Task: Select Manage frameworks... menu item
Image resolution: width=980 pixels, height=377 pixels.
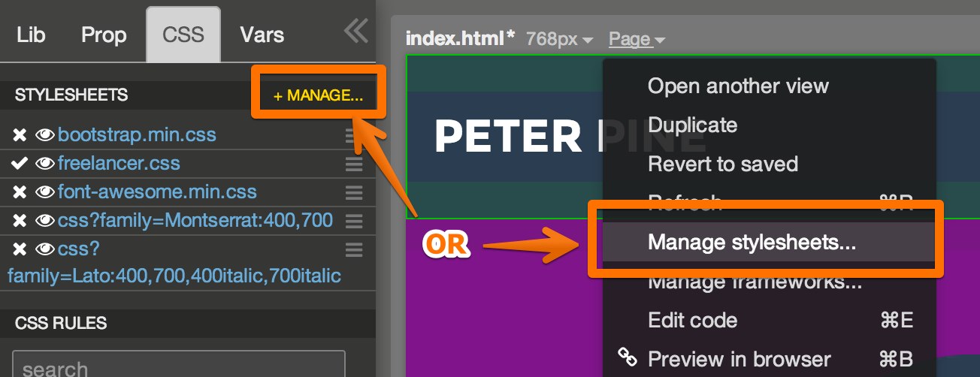Action: [x=754, y=281]
